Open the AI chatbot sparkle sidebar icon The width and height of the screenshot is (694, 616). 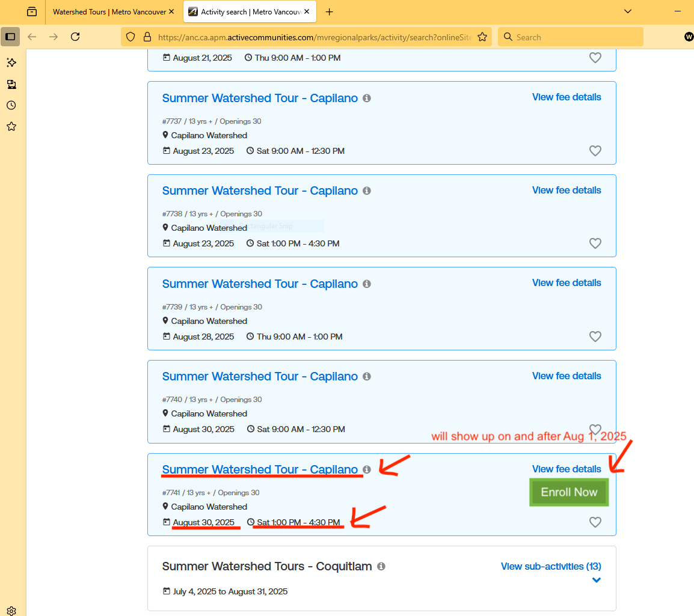11,63
